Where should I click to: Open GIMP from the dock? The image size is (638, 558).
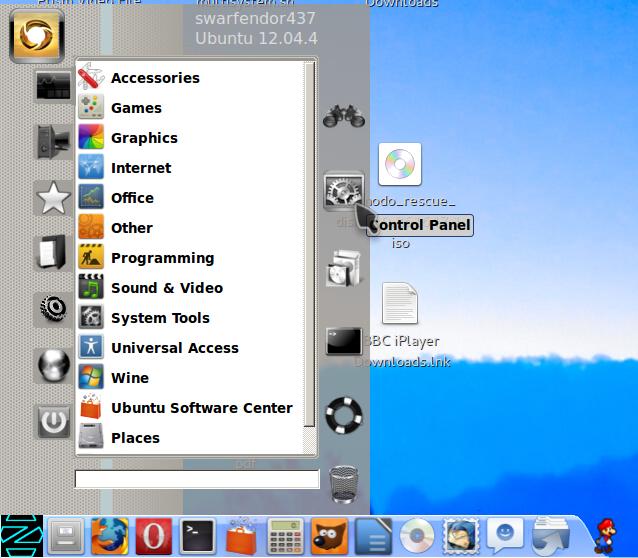pos(329,535)
